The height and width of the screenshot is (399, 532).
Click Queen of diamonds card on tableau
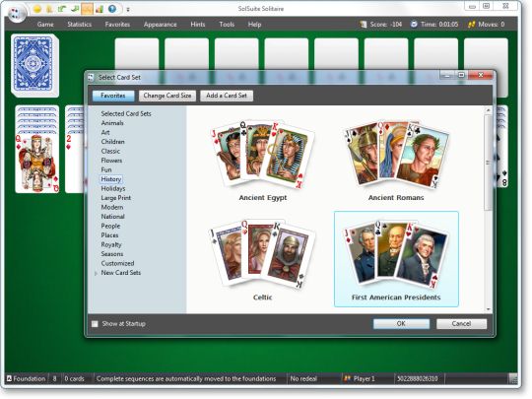coord(37,163)
